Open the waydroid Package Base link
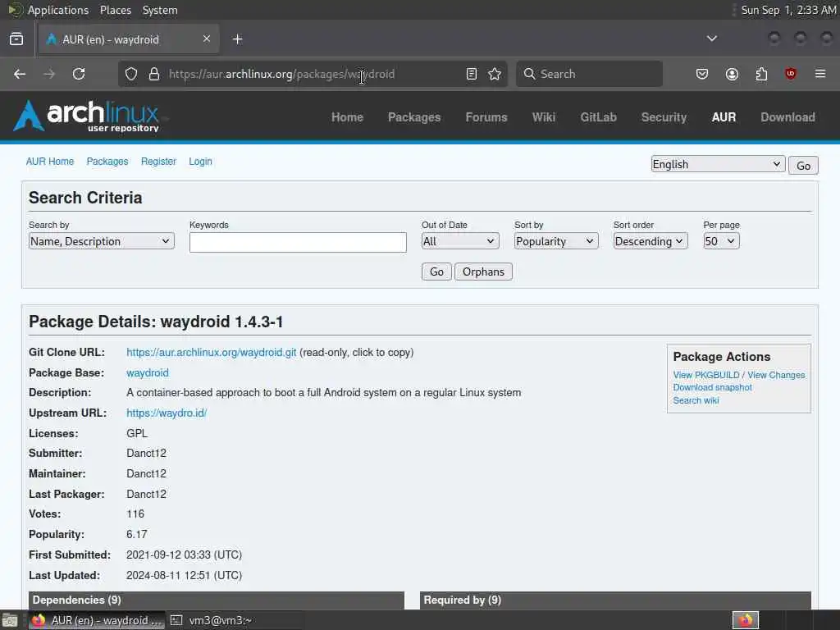This screenshot has height=630, width=840. (x=148, y=373)
